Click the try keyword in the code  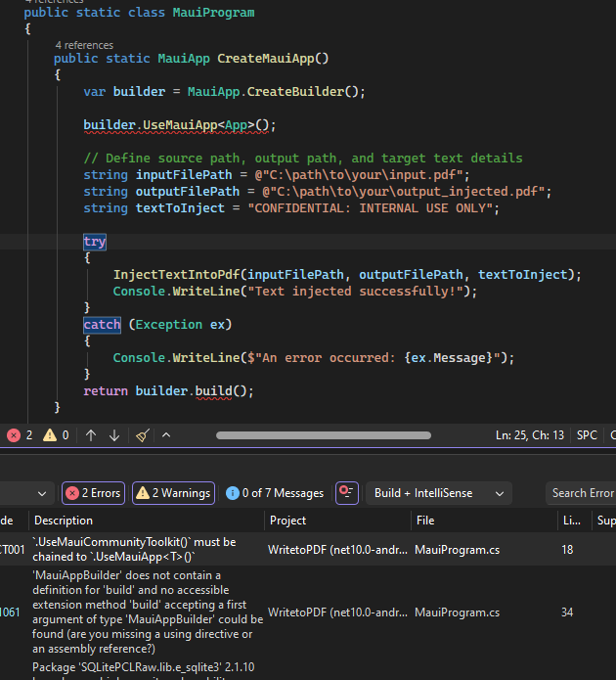[95, 242]
